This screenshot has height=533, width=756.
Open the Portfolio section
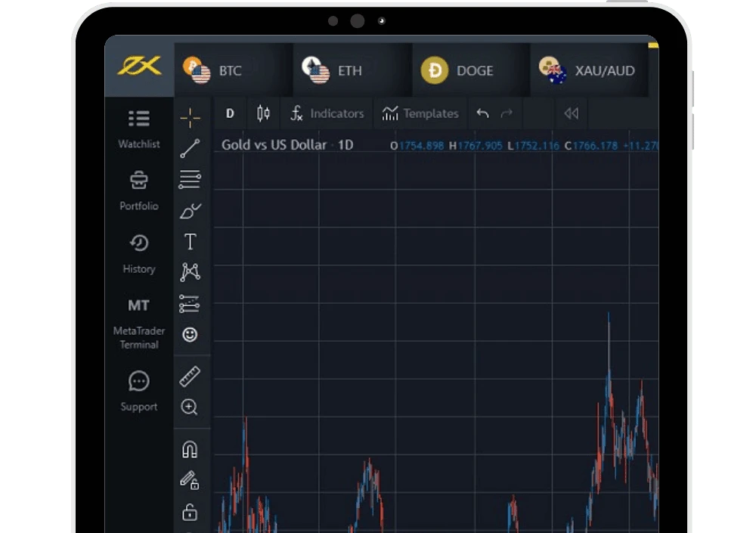click(139, 191)
